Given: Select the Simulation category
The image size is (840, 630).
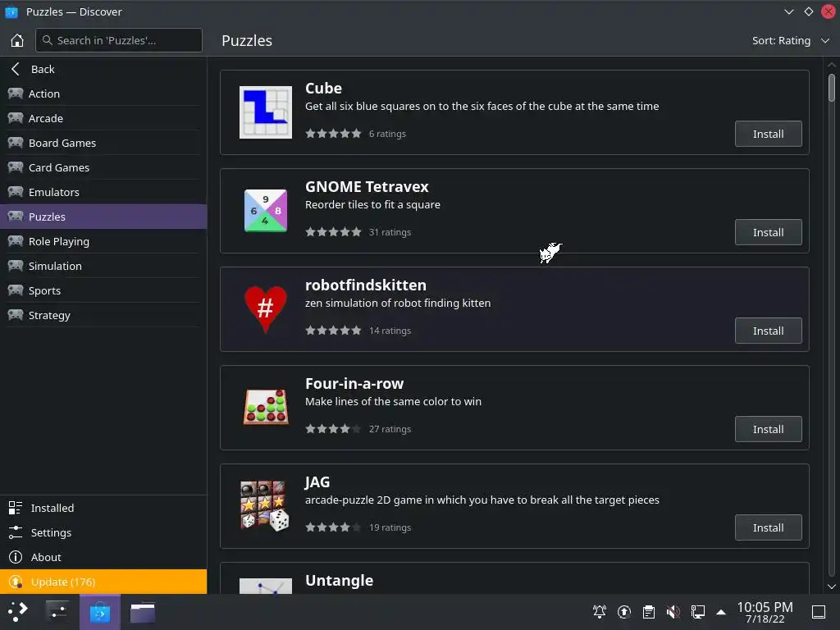Looking at the screenshot, I should [x=103, y=266].
